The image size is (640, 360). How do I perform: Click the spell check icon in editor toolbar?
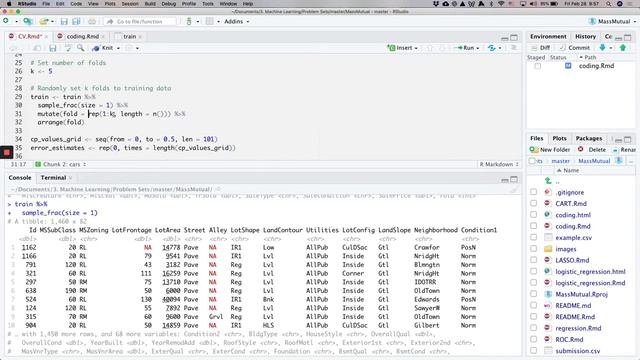coord(68,48)
